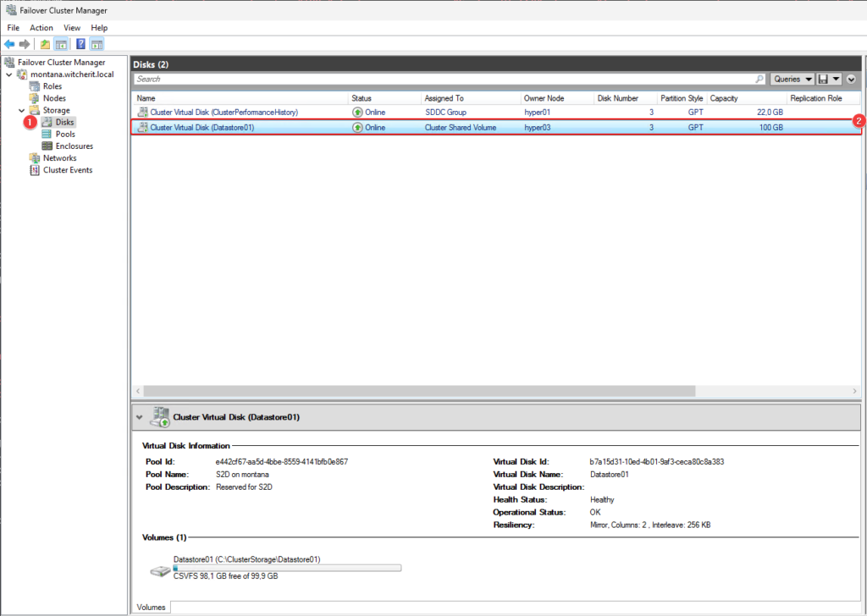
Task: Collapse the montana.witcherit.local cluster node
Action: (9, 74)
